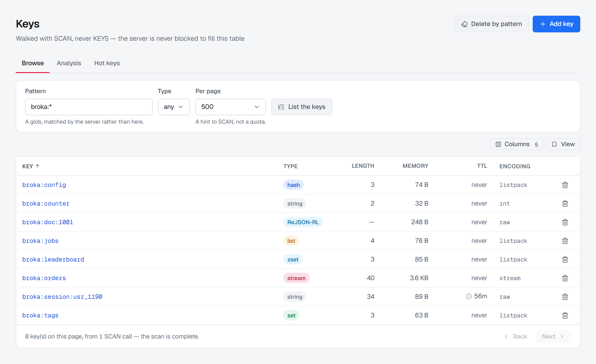The image size is (596, 364).
Task: Click the ReJSON-RL type badge
Action: tap(303, 222)
